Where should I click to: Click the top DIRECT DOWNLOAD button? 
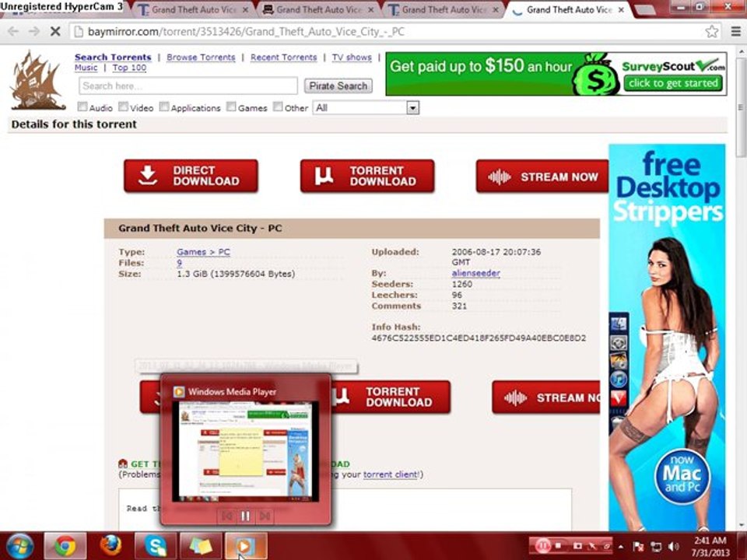pyautogui.click(x=191, y=176)
